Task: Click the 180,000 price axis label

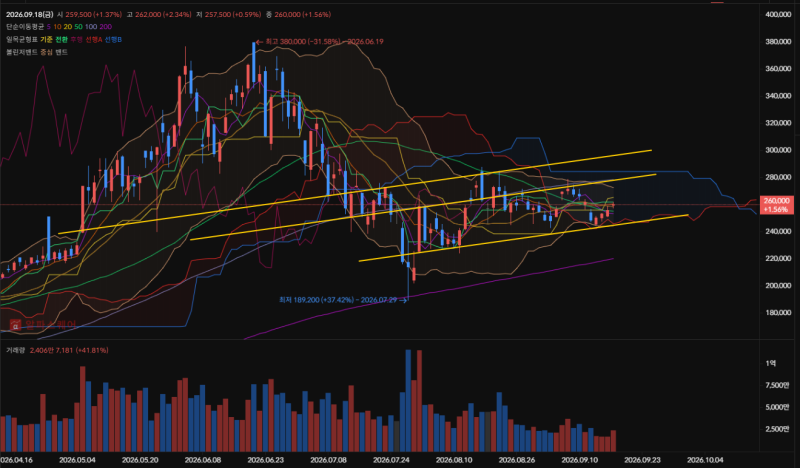Action: (x=778, y=312)
